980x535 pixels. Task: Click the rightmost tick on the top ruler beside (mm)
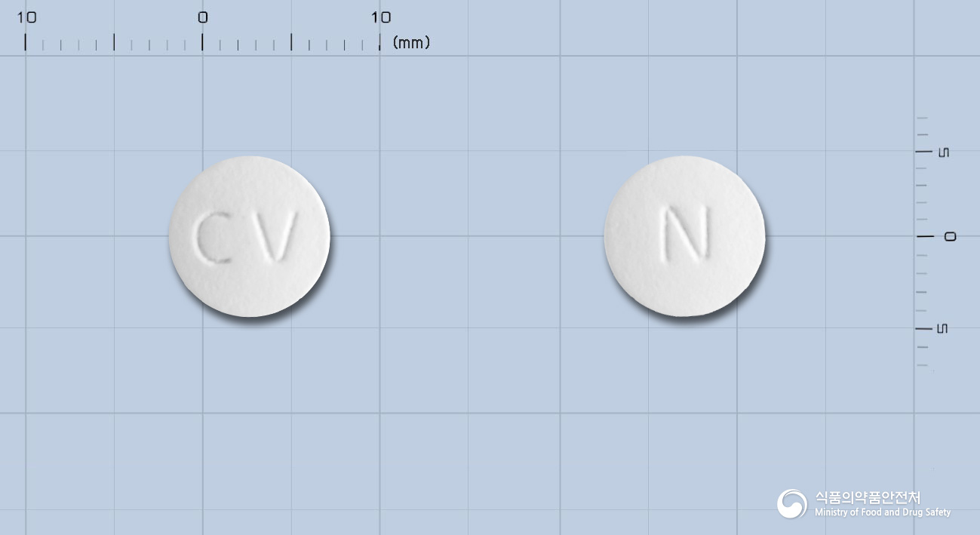pos(379,42)
